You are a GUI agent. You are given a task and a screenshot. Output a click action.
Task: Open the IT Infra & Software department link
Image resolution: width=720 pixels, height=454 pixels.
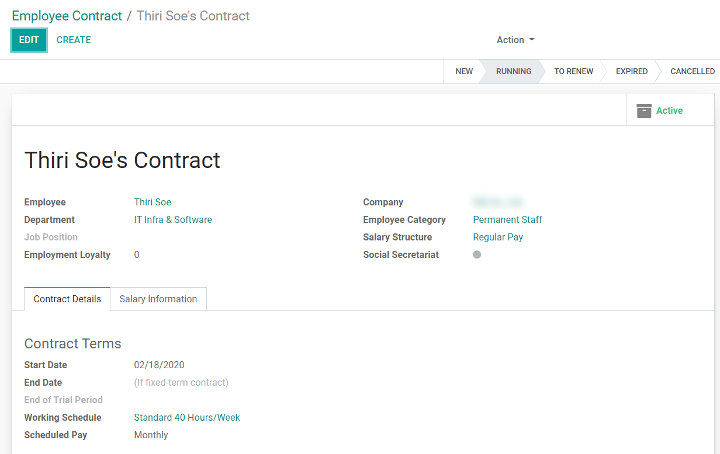(x=173, y=219)
